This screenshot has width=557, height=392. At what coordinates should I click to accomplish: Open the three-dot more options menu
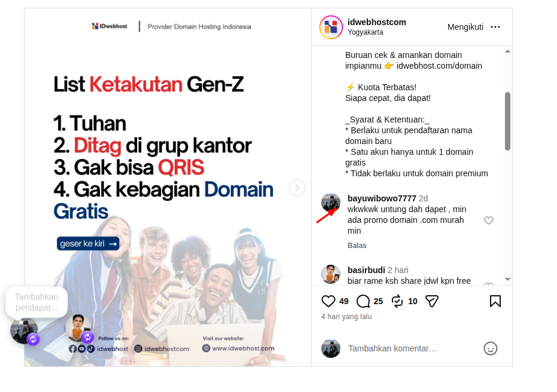click(495, 27)
